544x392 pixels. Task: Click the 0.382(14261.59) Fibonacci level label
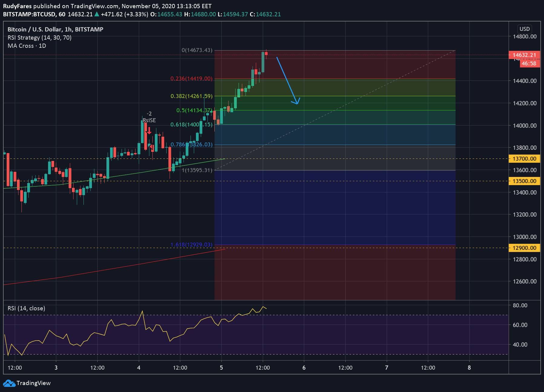coord(191,96)
